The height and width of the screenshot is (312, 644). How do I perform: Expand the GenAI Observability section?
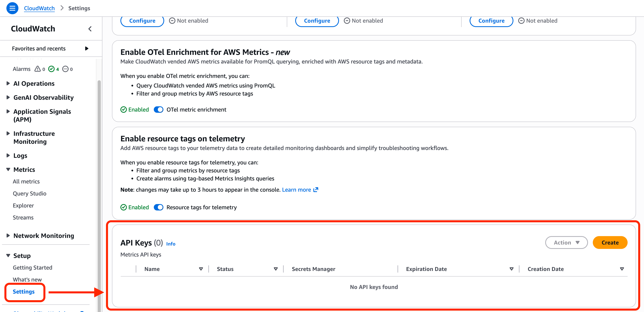(8, 97)
